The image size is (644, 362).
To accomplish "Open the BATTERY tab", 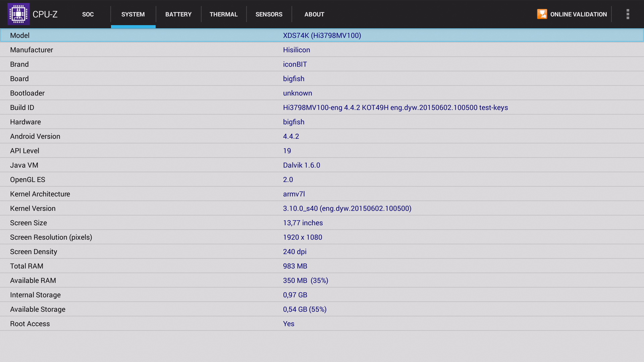I will [178, 14].
